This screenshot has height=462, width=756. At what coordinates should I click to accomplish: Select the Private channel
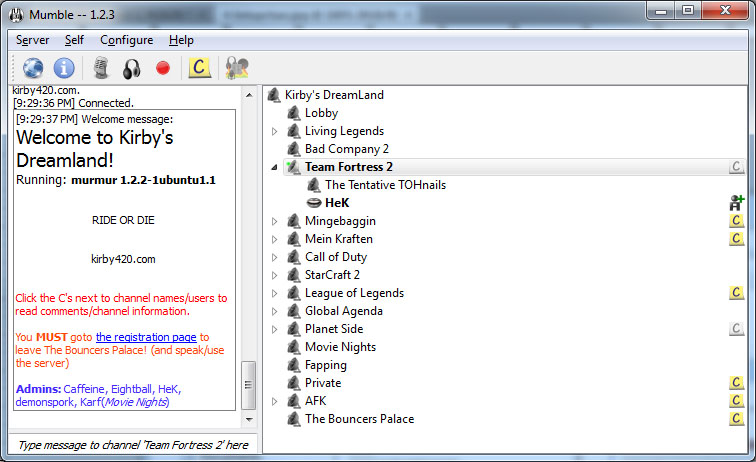pos(323,383)
